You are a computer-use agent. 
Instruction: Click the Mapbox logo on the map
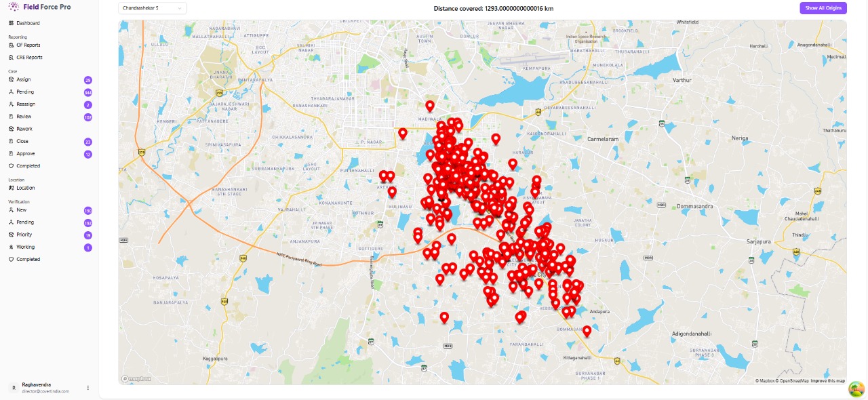[136, 379]
